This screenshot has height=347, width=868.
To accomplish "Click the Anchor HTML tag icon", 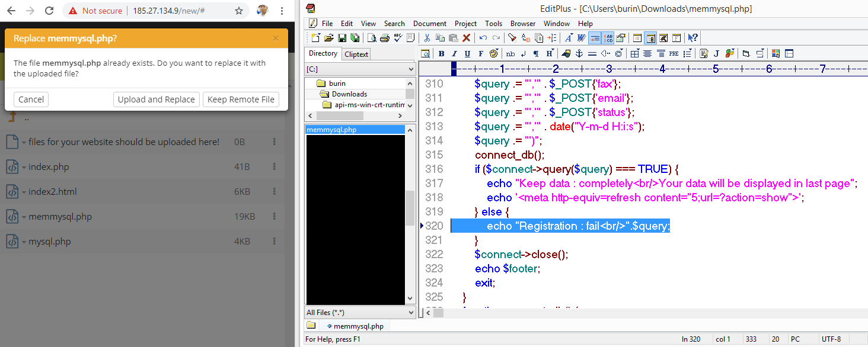I will click(x=579, y=54).
